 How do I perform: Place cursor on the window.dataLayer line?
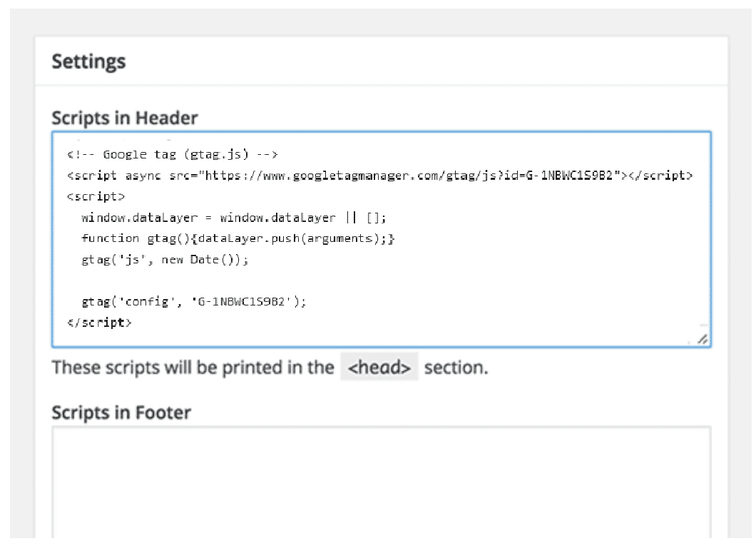233,218
